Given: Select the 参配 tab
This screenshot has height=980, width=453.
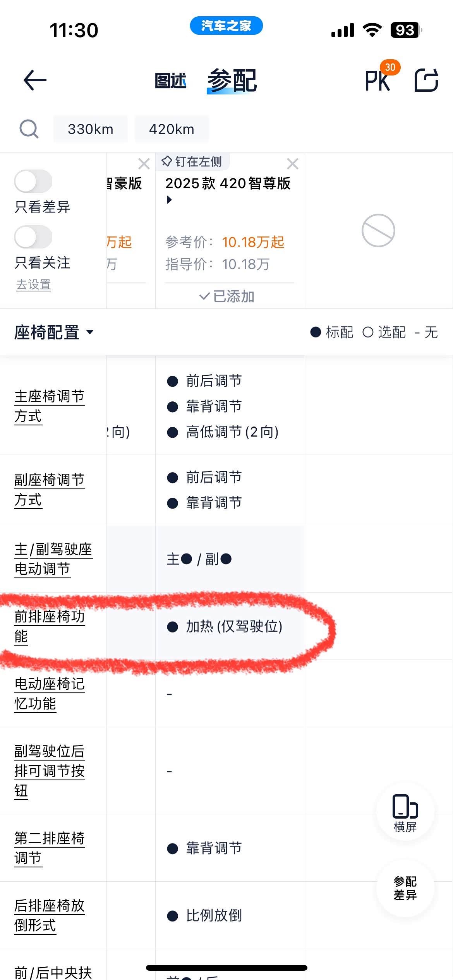Looking at the screenshot, I should (x=232, y=81).
